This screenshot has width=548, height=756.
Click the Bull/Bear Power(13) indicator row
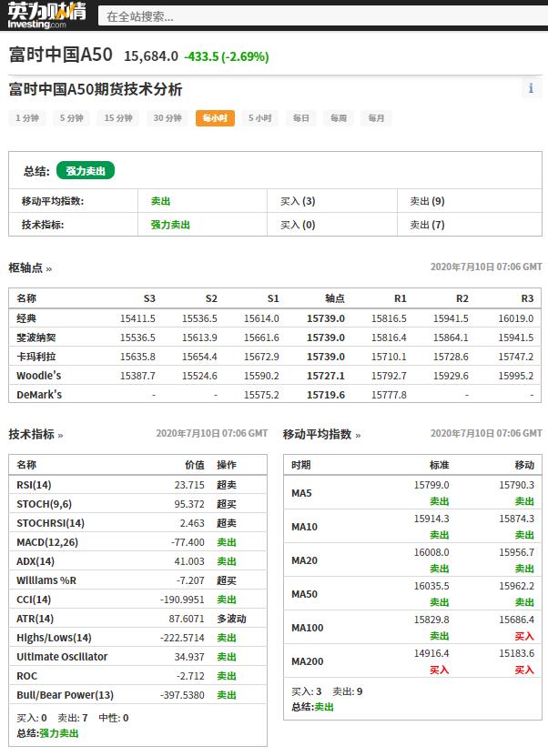coord(138,695)
